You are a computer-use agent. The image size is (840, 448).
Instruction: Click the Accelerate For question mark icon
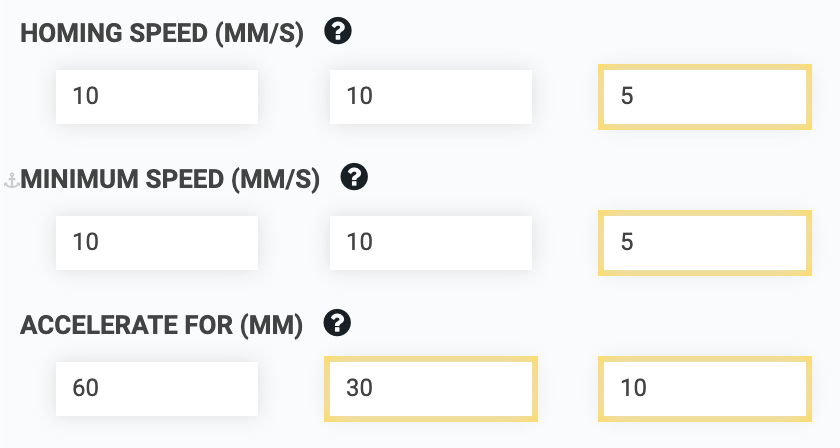coord(338,323)
